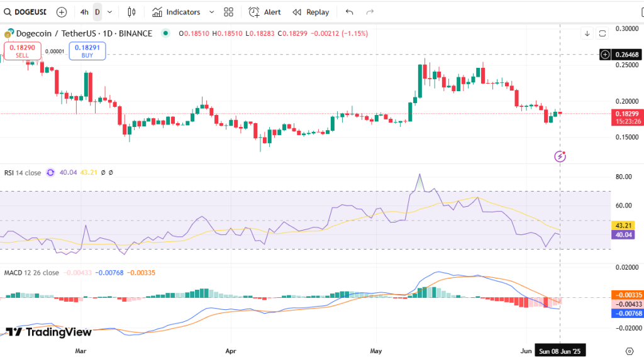The height and width of the screenshot is (357, 644).
Task: Collapse the pane using the down arrow
Action: pos(587,34)
